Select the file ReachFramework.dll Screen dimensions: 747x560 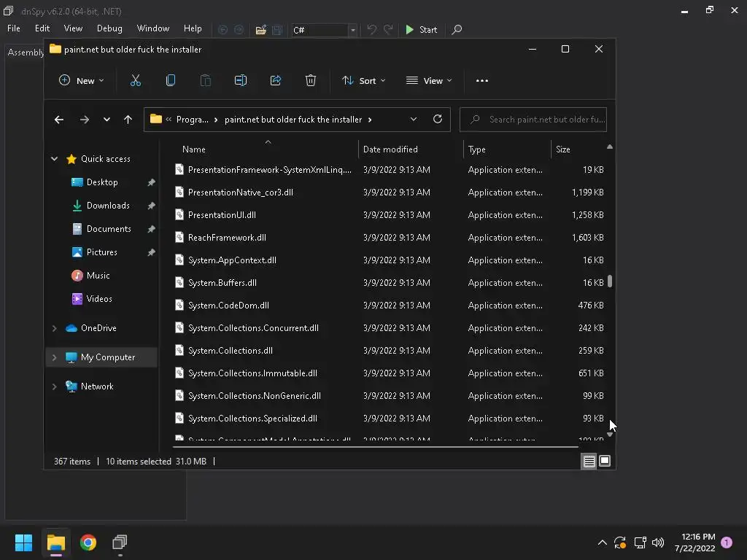click(x=227, y=238)
